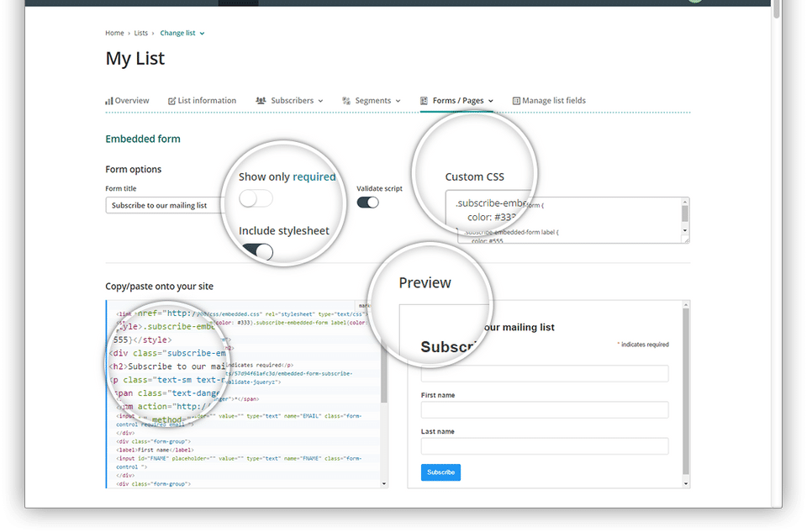Click the Forms / Pages icon
807x532 pixels.
tap(424, 101)
